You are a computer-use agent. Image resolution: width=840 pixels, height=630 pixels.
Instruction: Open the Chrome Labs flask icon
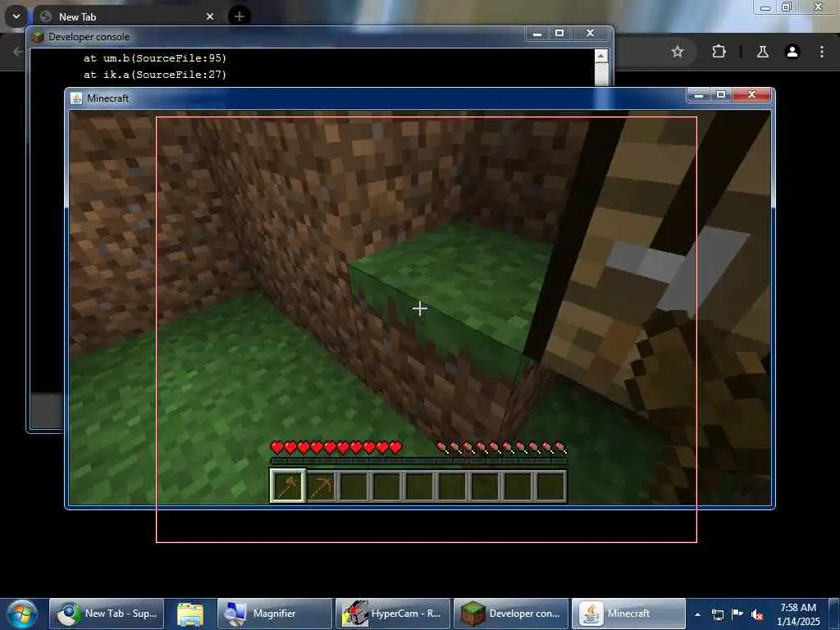(x=762, y=52)
